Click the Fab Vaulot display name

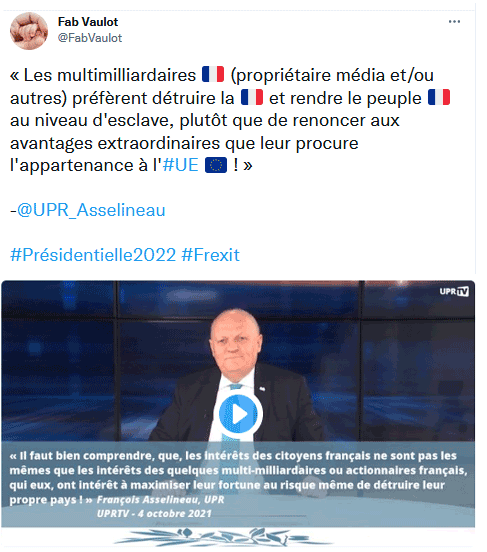coord(88,22)
